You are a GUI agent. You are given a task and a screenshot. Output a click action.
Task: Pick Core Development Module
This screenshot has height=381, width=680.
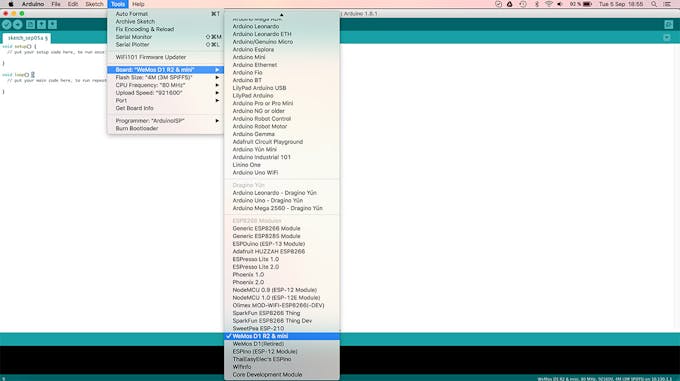(x=282, y=375)
